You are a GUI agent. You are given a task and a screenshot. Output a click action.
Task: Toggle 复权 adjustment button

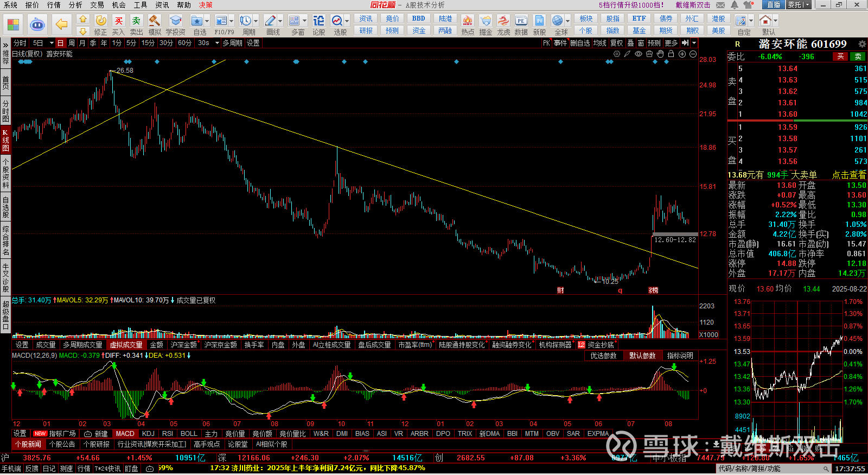[x=616, y=43]
